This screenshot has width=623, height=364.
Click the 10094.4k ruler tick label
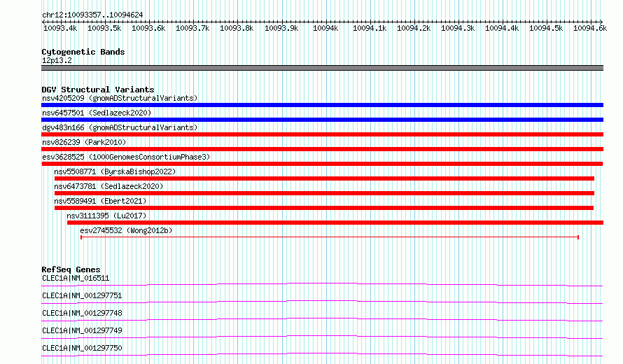tap(502, 28)
